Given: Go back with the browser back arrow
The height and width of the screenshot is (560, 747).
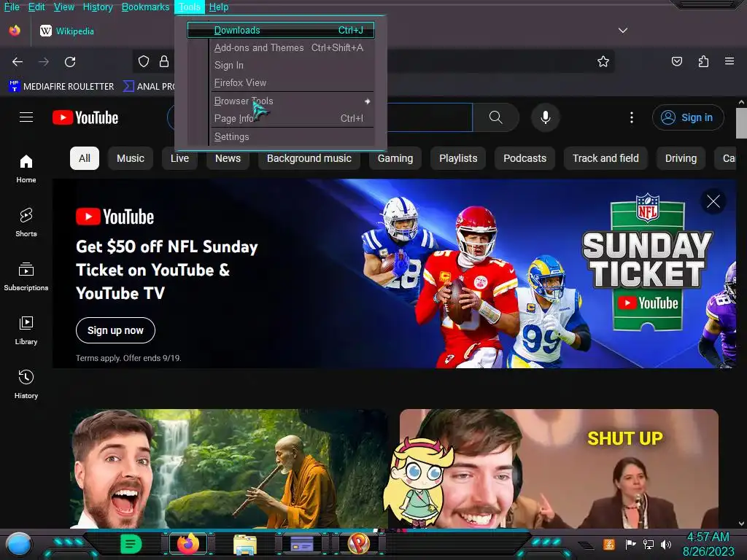Looking at the screenshot, I should [18, 62].
